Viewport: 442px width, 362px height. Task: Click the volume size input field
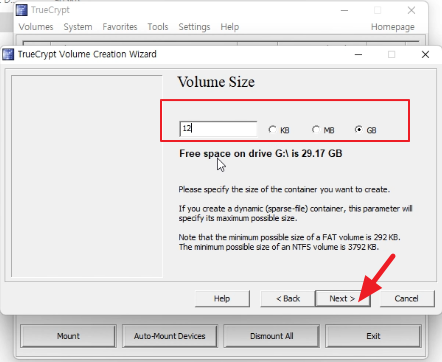pyautogui.click(x=218, y=129)
